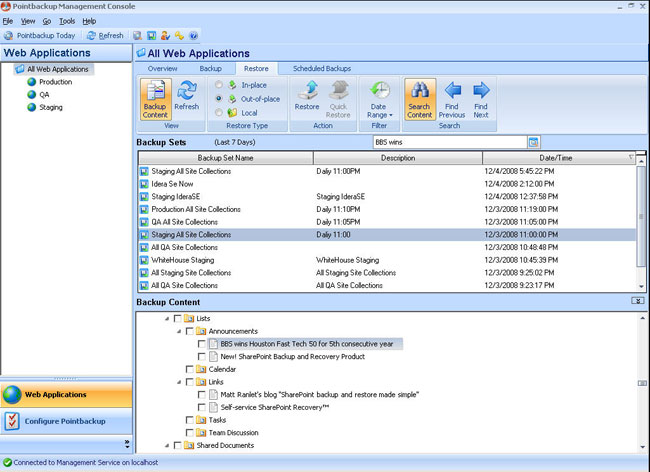
Task: Check the Lists folder checkbox
Action: (x=177, y=318)
